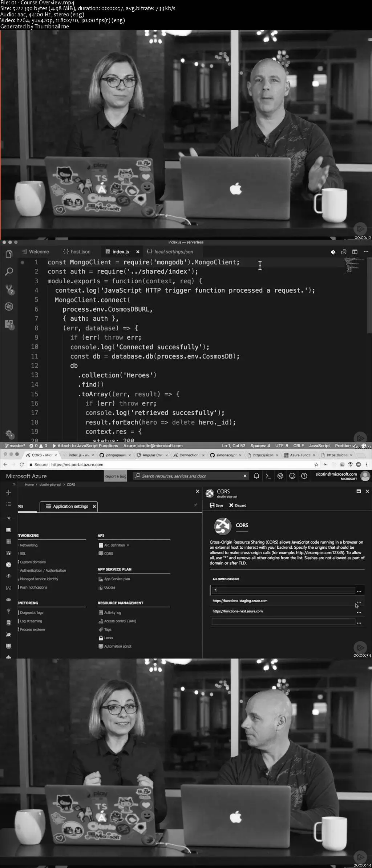Viewport: 372px width, 868px height.
Task: Switch to the Azure Functions browser tab
Action: pyautogui.click(x=300, y=455)
